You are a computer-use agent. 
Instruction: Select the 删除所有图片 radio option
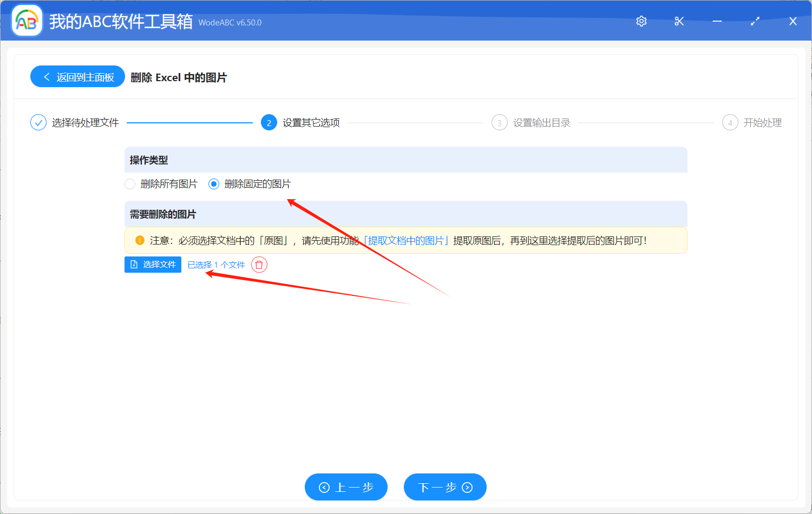point(130,184)
